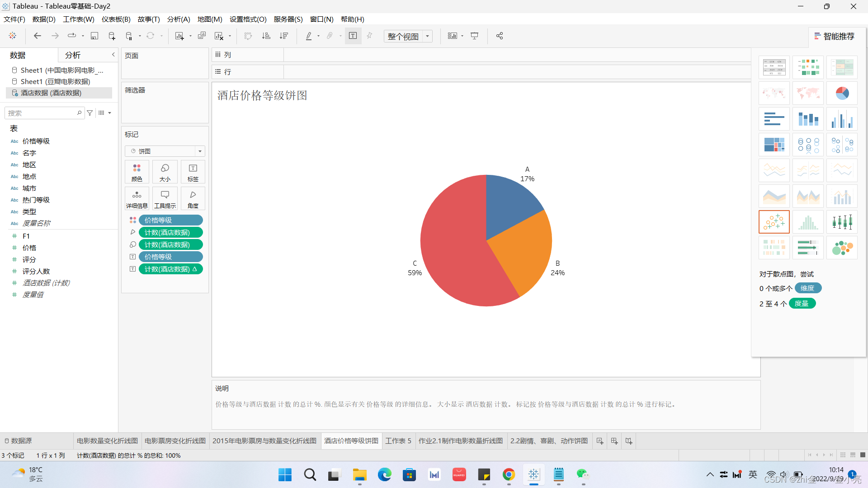
Task: Select the 酒店数据 (酒店数据) data source
Action: pos(51,93)
